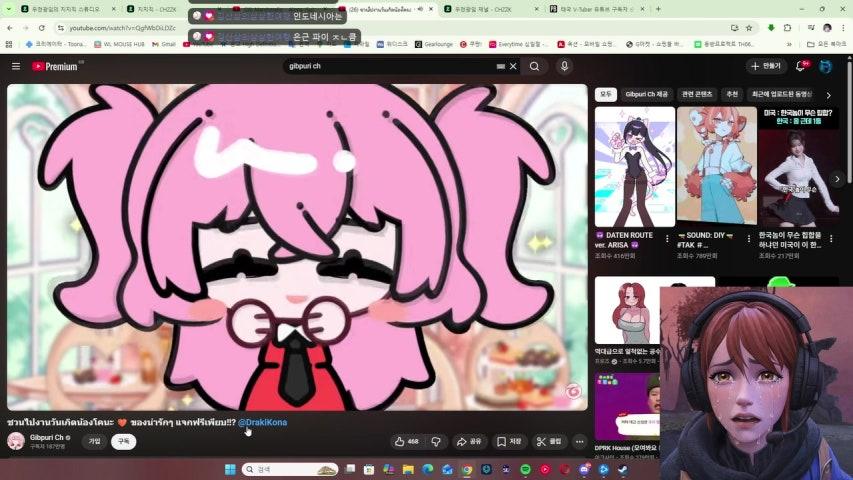Select the 모두 filter chip
This screenshot has height=480, width=853.
pos(605,94)
